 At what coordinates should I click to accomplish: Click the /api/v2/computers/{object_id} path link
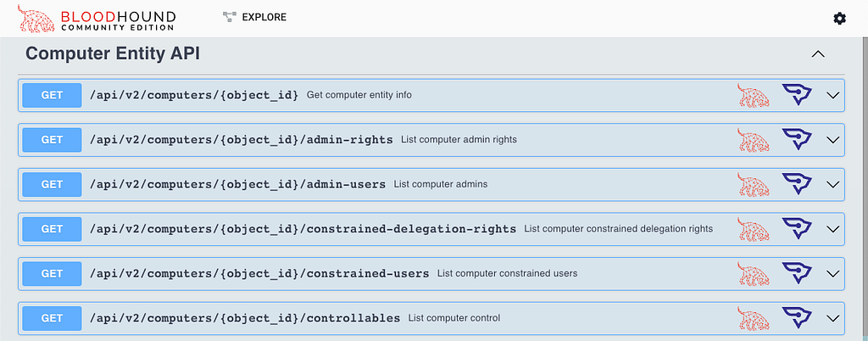coord(194,95)
